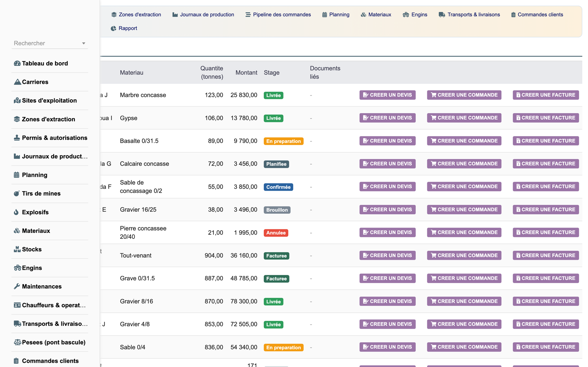Create a devis for Calcaire concasse
This screenshot has height=367, width=588.
click(x=387, y=164)
